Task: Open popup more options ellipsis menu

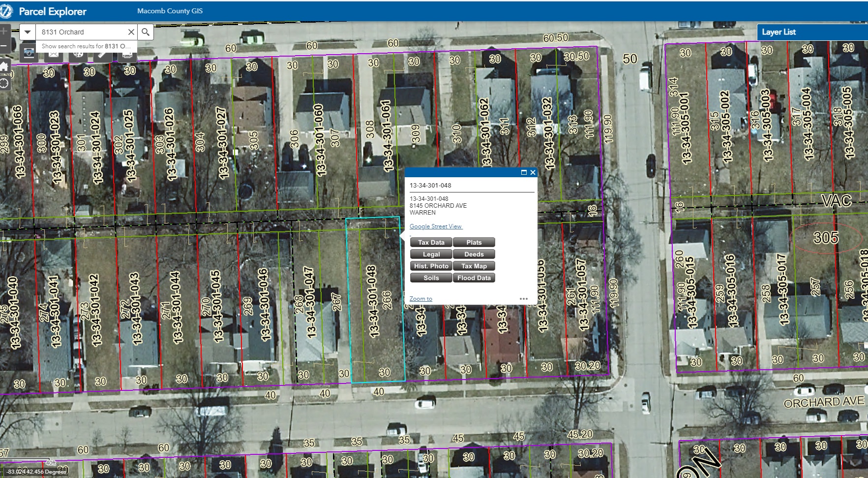Action: pos(524,299)
